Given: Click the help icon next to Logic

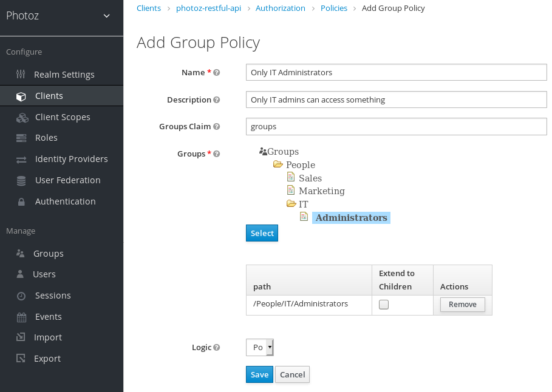Looking at the screenshot, I should pos(217,348).
